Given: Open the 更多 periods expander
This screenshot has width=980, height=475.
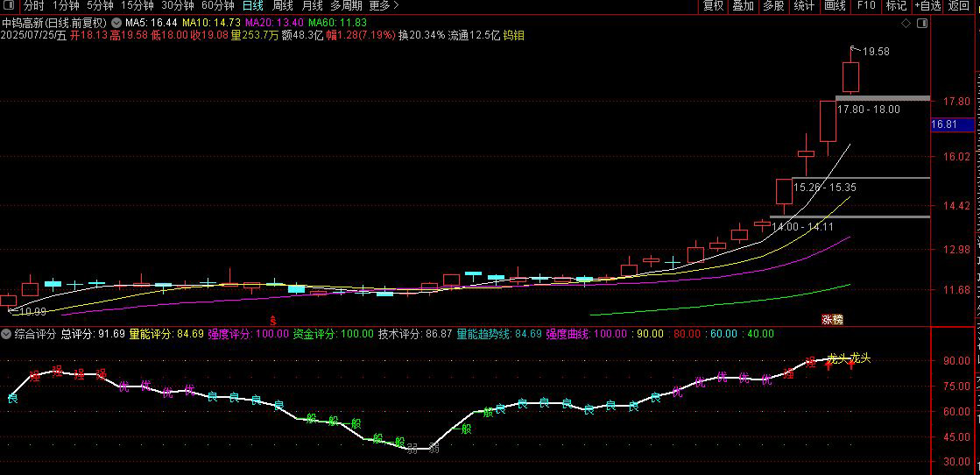Looking at the screenshot, I should coord(383,6).
